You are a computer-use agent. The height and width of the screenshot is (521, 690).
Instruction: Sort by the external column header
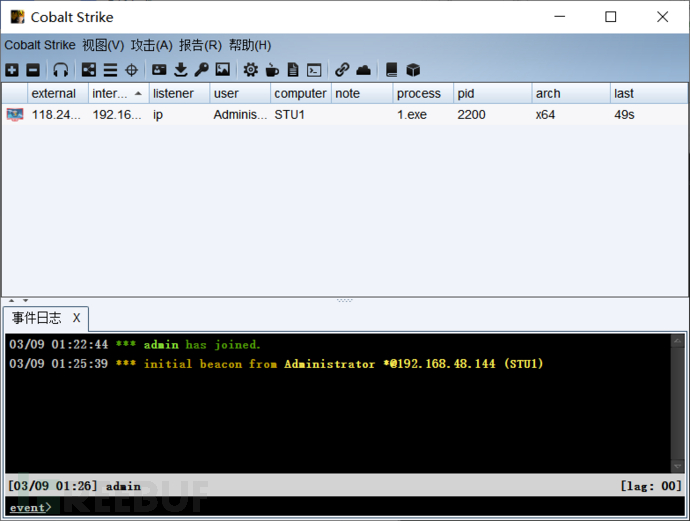point(58,93)
